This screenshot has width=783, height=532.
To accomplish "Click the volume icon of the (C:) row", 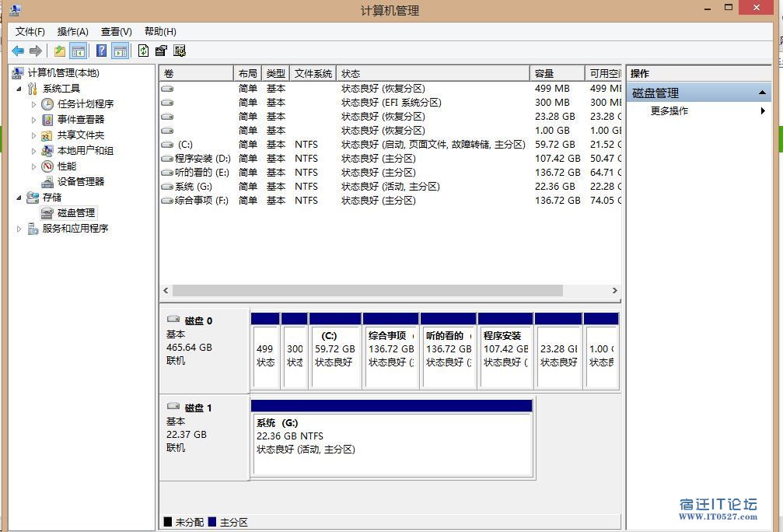I will click(167, 145).
